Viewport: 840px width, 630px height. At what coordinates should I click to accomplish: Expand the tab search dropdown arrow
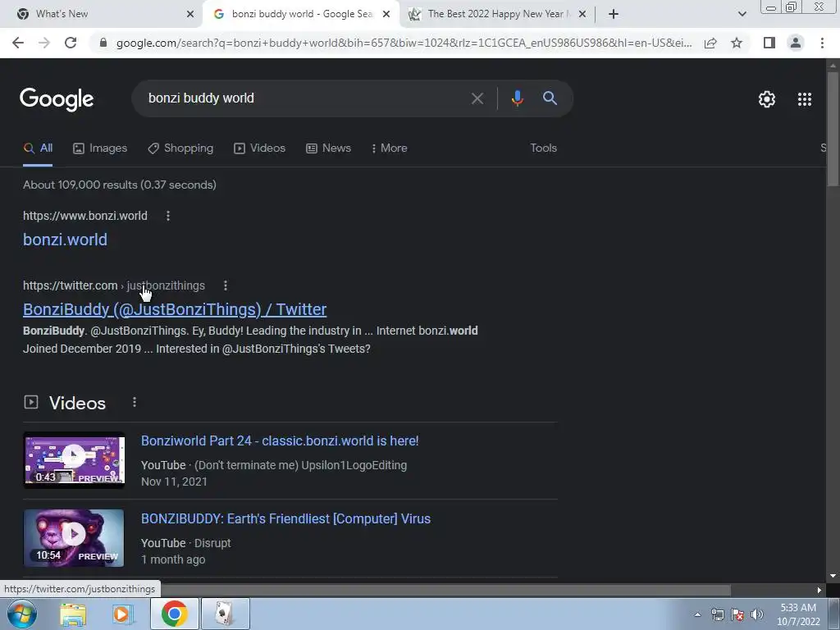click(x=742, y=14)
